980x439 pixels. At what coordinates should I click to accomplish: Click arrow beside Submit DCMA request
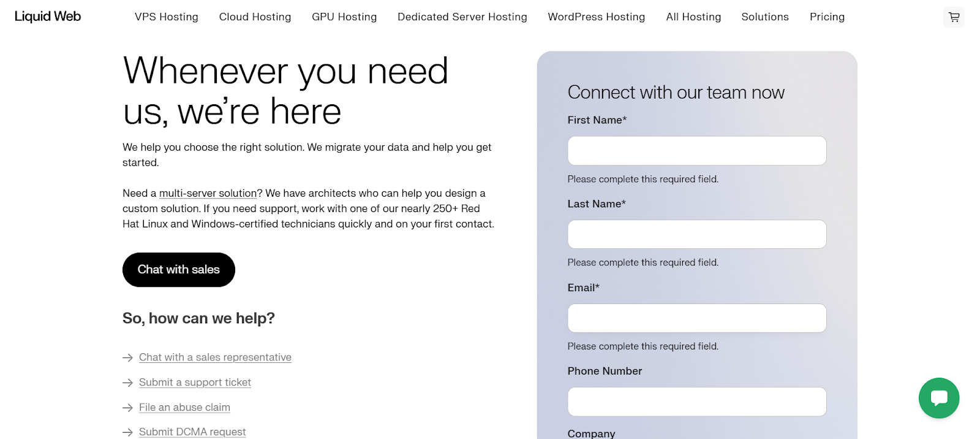[127, 432]
